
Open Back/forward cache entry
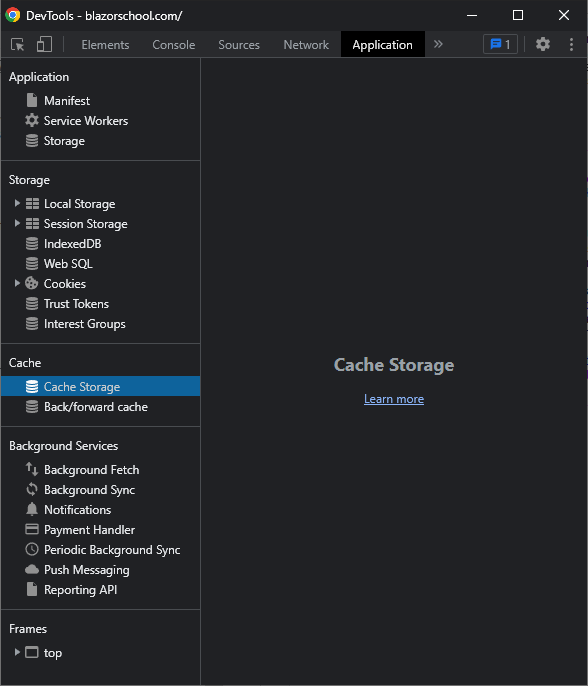click(x=96, y=407)
